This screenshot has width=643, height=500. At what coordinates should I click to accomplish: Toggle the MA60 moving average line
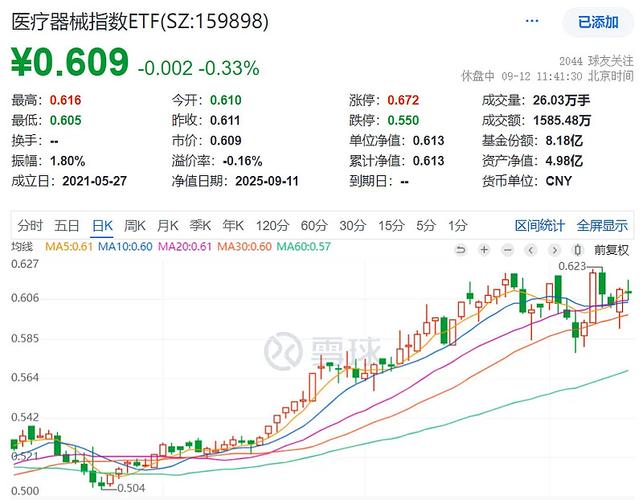pyautogui.click(x=302, y=247)
